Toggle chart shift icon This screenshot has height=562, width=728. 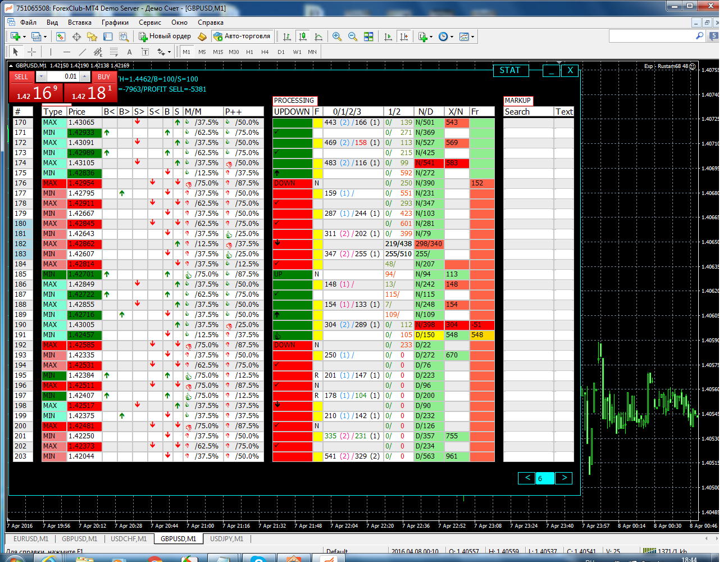point(404,37)
